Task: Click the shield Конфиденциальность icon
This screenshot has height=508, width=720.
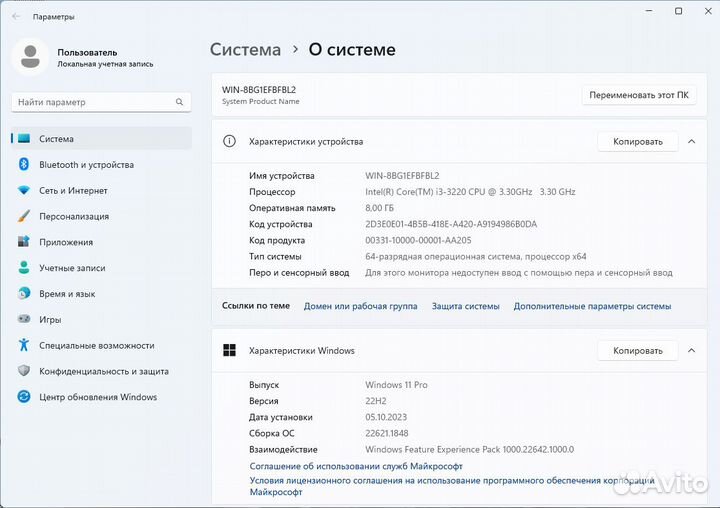Action: click(24, 370)
